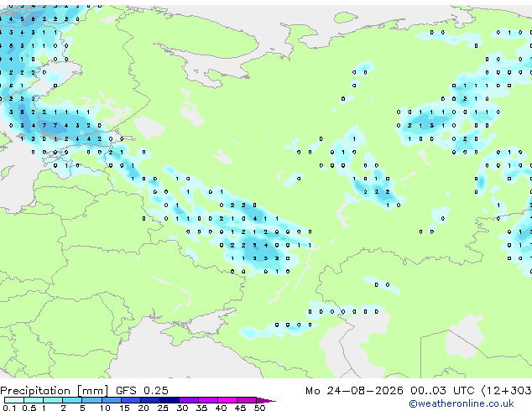532x411 pixels.
Task: Click the '10' legend scale label
Action: point(105,408)
